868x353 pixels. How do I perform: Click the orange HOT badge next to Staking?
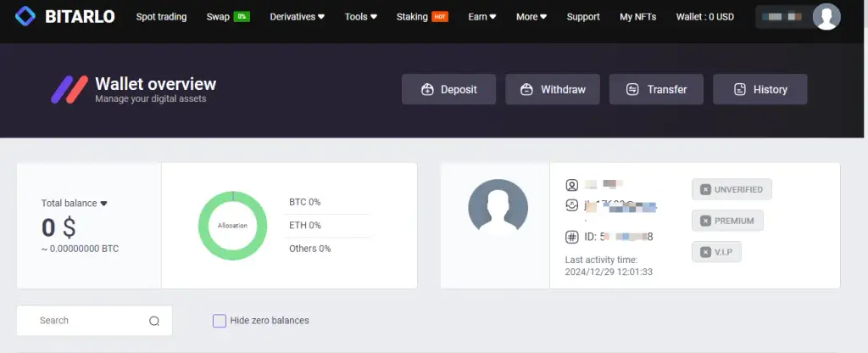click(x=440, y=17)
